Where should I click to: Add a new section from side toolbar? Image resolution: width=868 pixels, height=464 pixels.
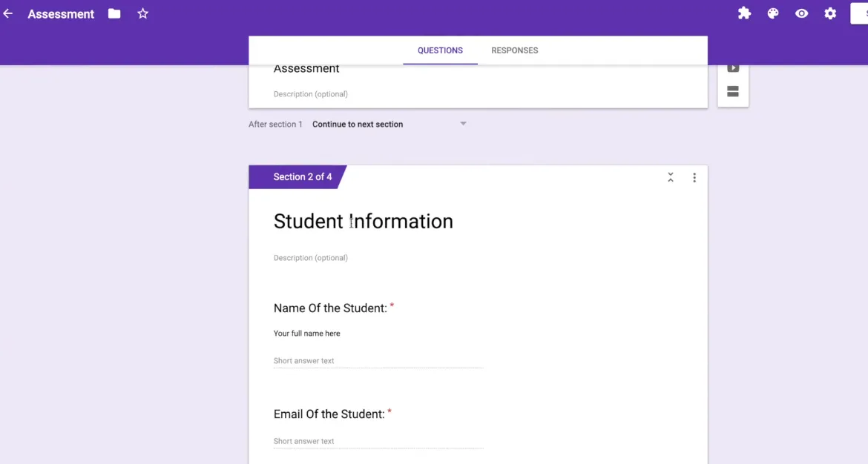[x=733, y=92]
